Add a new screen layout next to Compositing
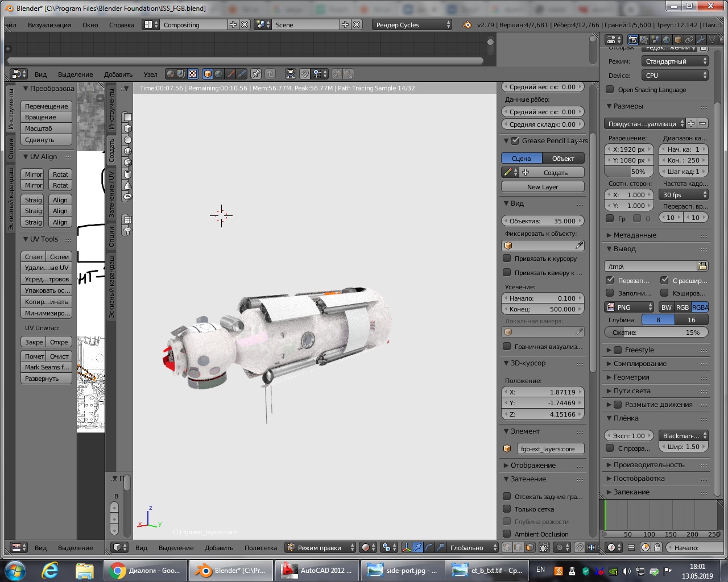 [233, 24]
